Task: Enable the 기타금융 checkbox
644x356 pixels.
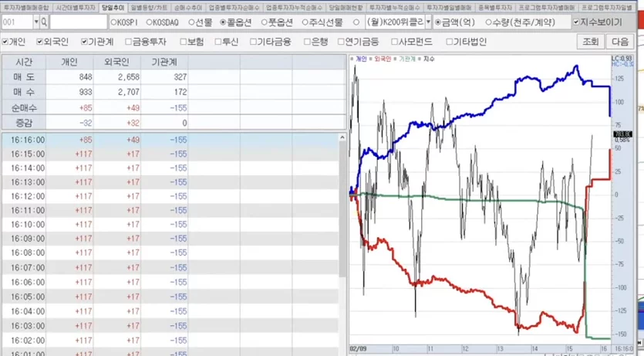Action: (253, 42)
